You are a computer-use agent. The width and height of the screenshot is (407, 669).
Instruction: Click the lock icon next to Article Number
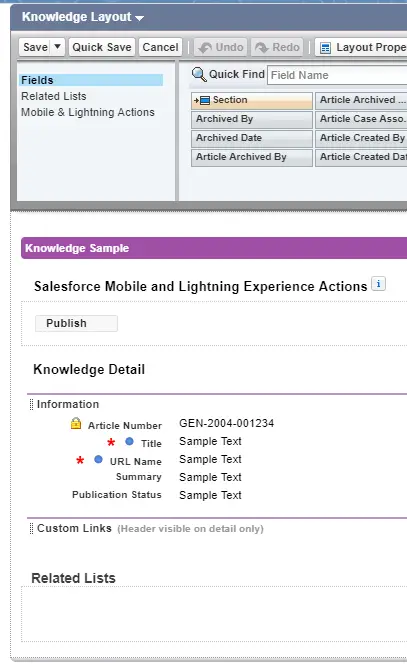point(76,423)
